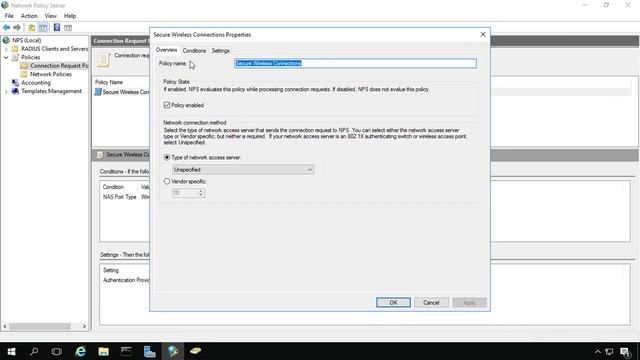Show hidden system tray icons
The width and height of the screenshot is (640, 360).
coord(598,351)
